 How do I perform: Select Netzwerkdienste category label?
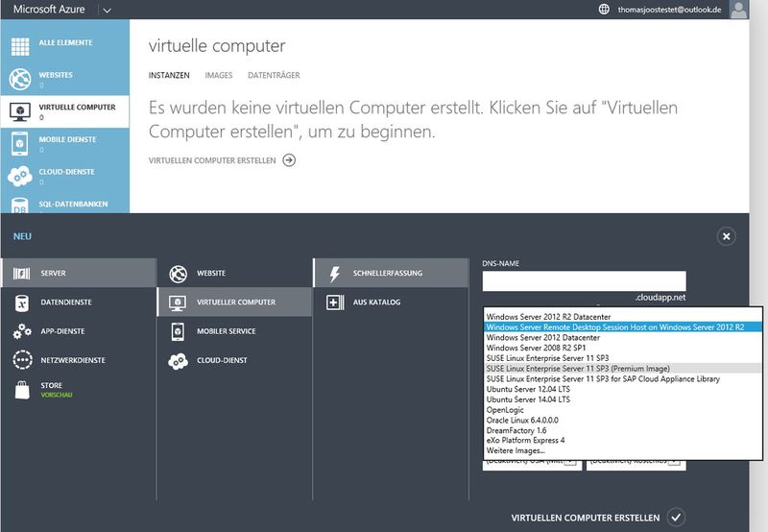click(73, 360)
